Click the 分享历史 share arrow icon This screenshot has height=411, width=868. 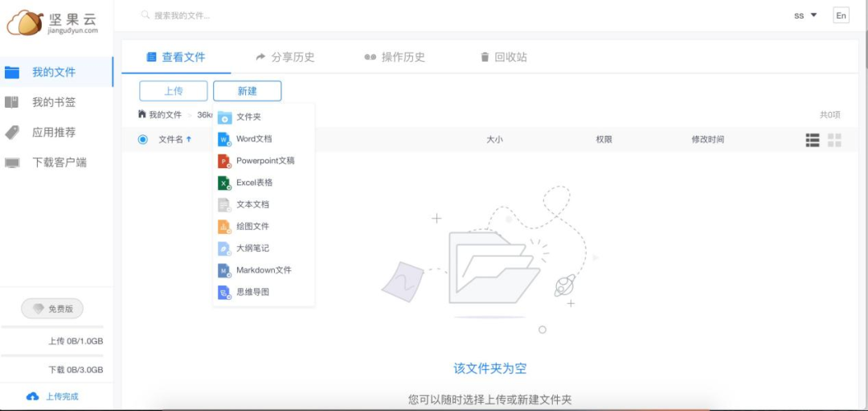tap(260, 57)
